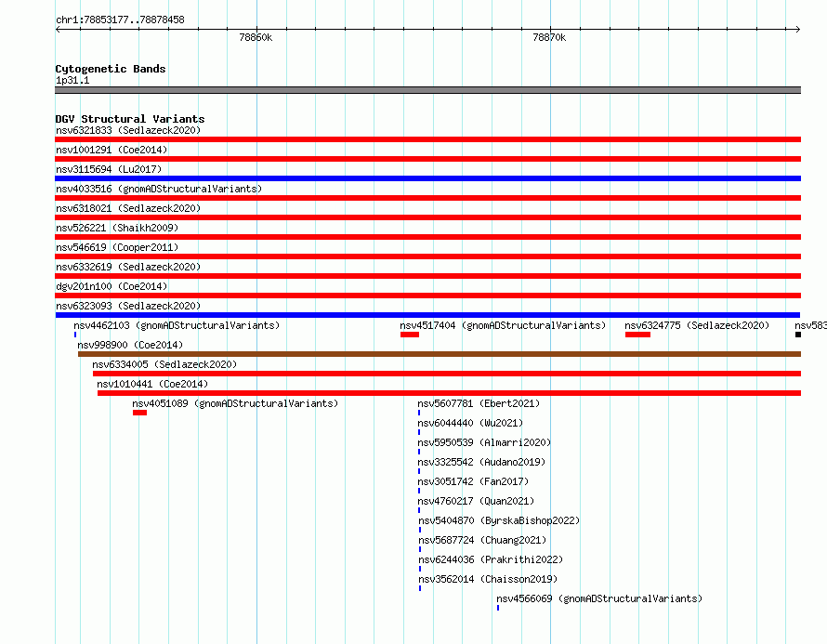Click the nsv6323093 (Sedlazeck2020) label

128,306
